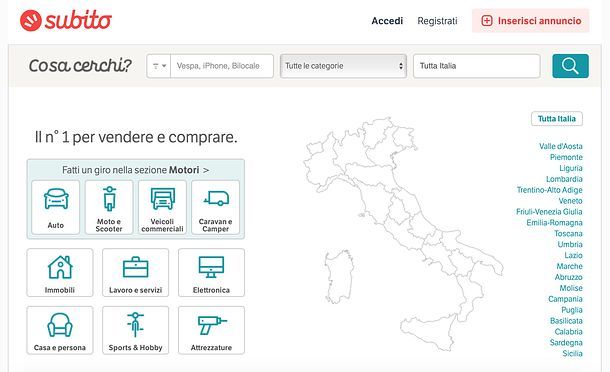Select Liguria region link
This screenshot has height=372, width=610.
[571, 168]
